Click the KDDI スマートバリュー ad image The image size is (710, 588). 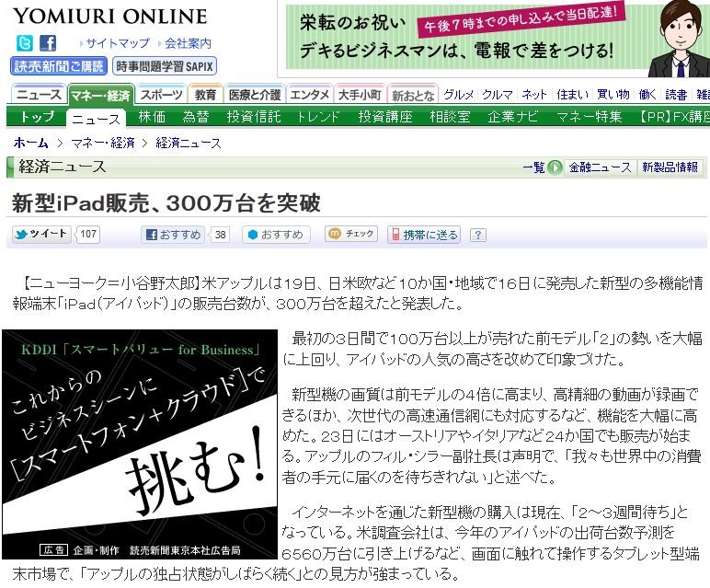(x=140, y=444)
